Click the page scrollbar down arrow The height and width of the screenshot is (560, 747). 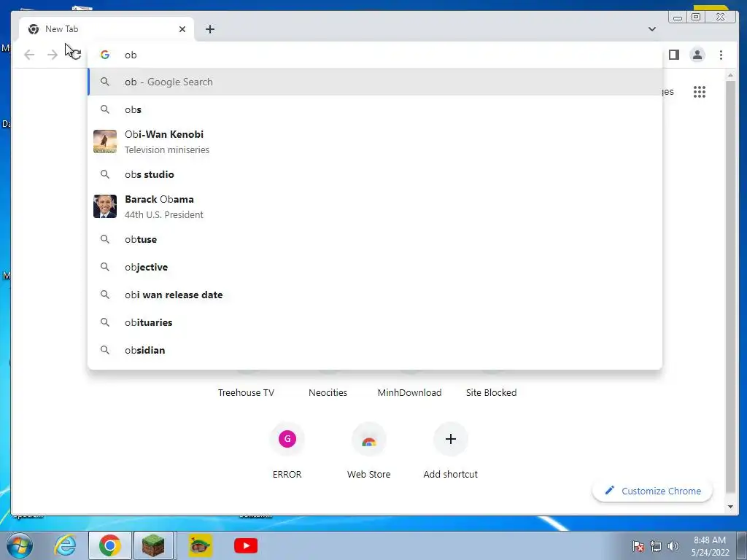[x=730, y=507]
